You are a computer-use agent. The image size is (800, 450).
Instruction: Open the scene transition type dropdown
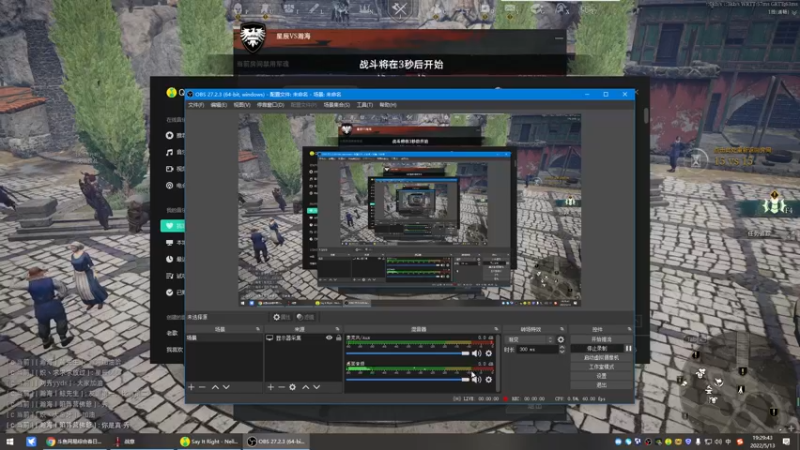[x=529, y=339]
